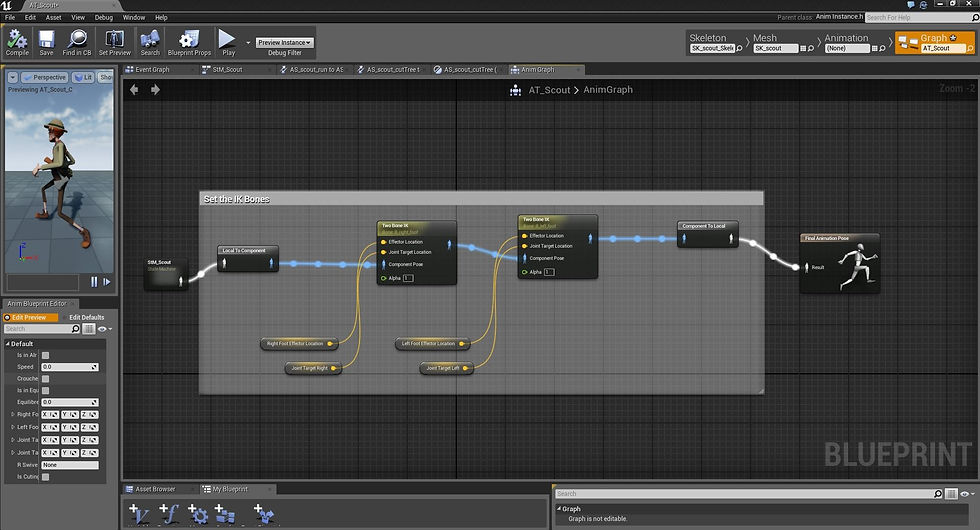The width and height of the screenshot is (980, 530).
Task: Browse Mesh asset with magnifier icon
Action: (x=811, y=48)
